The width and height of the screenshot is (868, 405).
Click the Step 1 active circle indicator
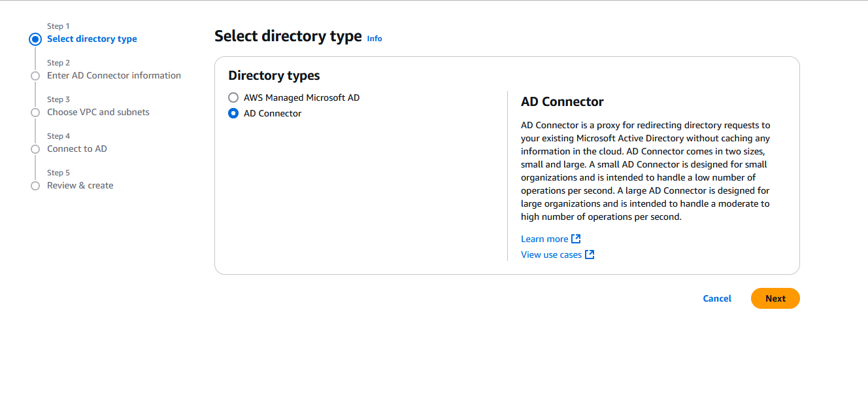point(35,39)
